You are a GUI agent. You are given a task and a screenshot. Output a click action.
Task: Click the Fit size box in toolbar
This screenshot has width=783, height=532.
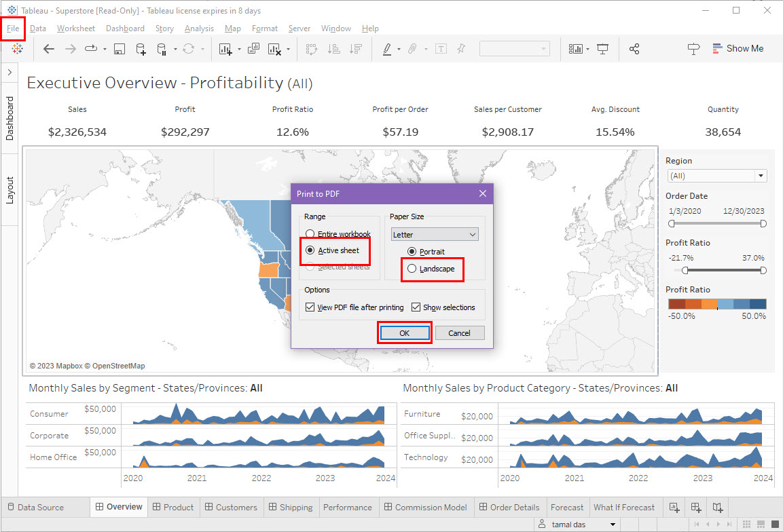point(514,48)
